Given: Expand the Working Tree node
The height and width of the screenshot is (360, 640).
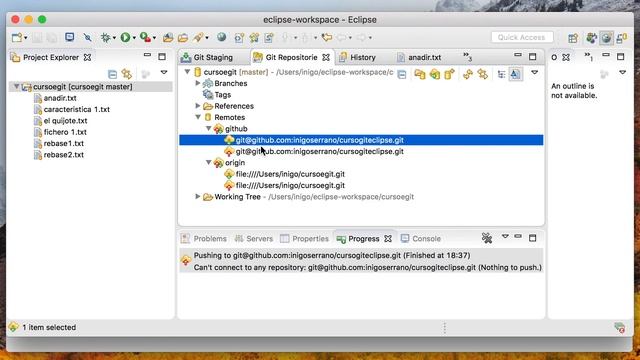Looking at the screenshot, I should pos(198,196).
